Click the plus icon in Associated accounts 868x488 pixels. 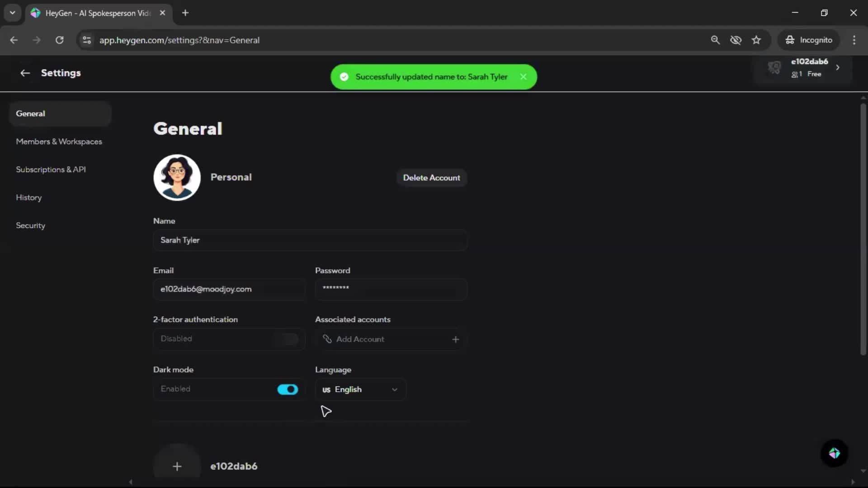[x=455, y=339]
